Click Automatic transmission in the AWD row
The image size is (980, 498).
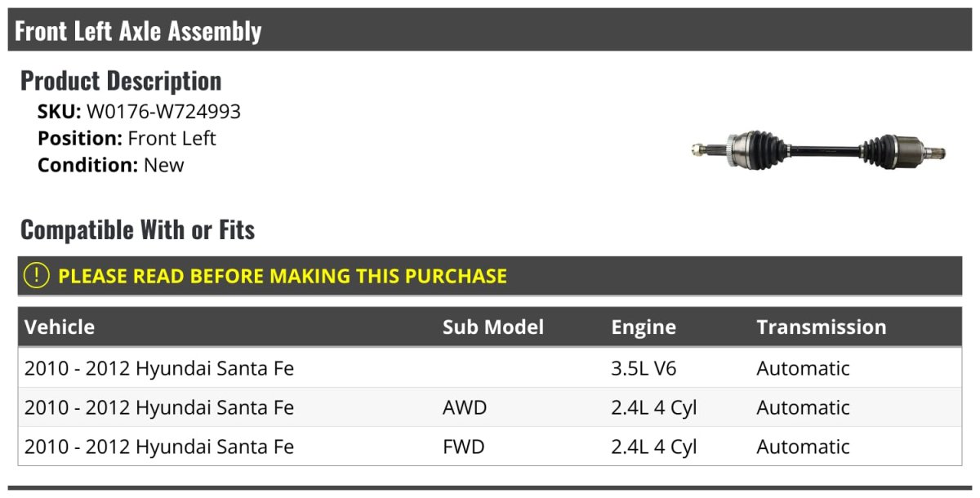(x=803, y=407)
